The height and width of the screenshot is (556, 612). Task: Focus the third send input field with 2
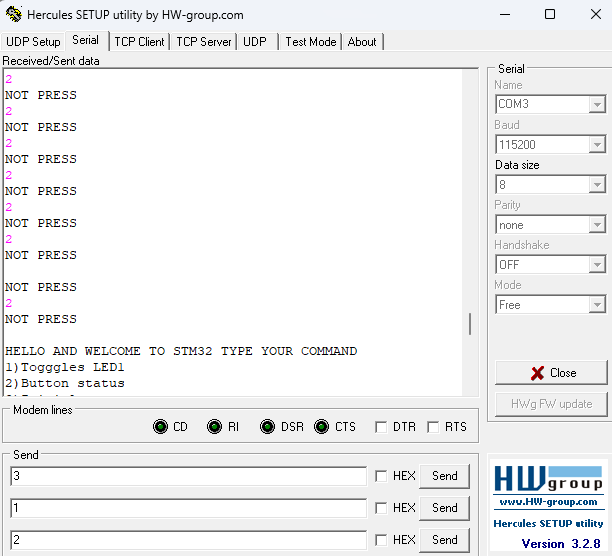point(189,540)
